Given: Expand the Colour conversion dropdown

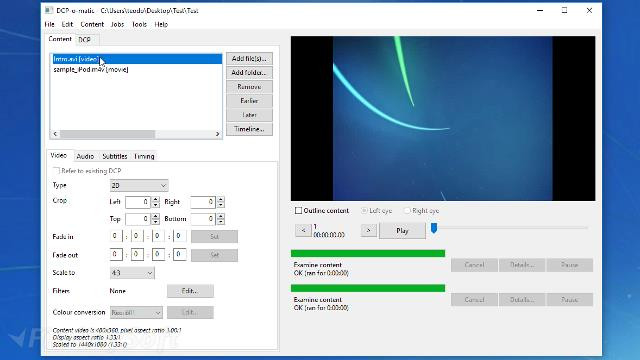Looking at the screenshot, I should (x=136, y=313).
